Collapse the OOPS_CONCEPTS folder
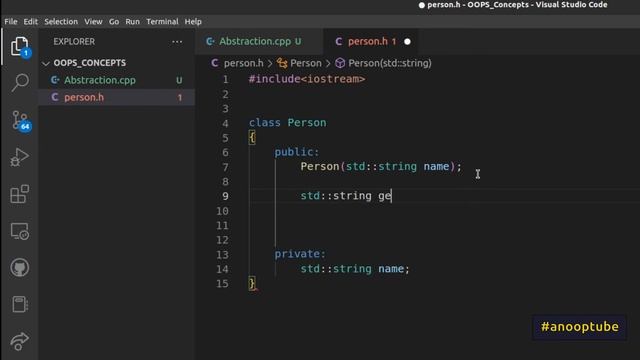Image resolution: width=640 pixels, height=360 pixels. (x=46, y=63)
